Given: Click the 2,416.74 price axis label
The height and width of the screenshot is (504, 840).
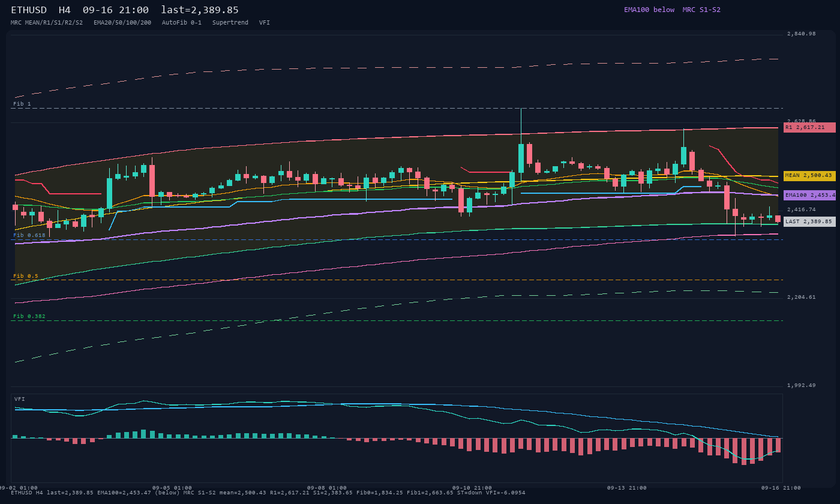Looking at the screenshot, I should point(802,209).
